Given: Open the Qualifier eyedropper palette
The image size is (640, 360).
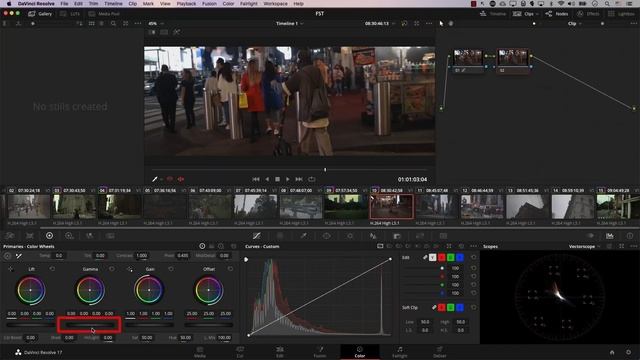Looking at the screenshot, I should [303, 236].
